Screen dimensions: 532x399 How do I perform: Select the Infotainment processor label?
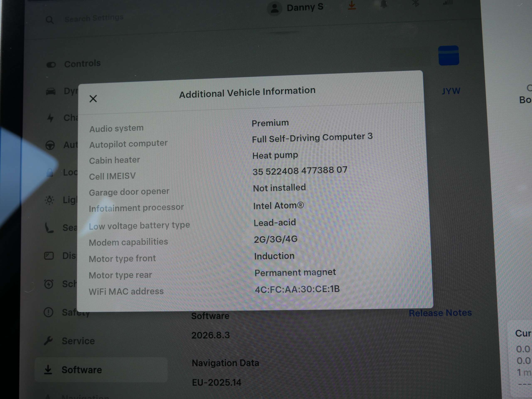pos(136,208)
